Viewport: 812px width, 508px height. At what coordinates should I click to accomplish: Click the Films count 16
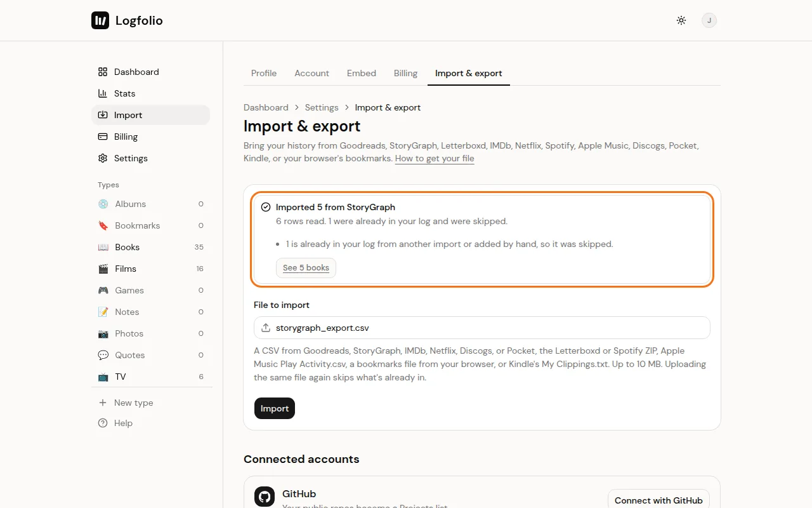pyautogui.click(x=200, y=269)
